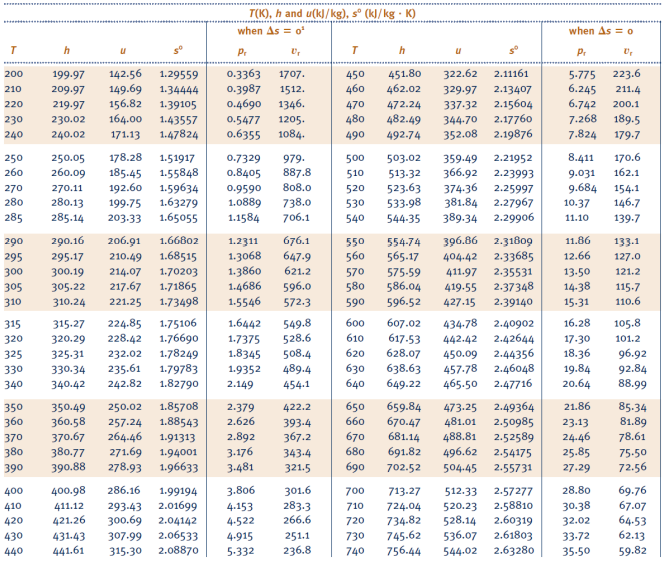Viewport: 667px width, 567px height.
Task: Click the vr value 979.
Action: 294,158
